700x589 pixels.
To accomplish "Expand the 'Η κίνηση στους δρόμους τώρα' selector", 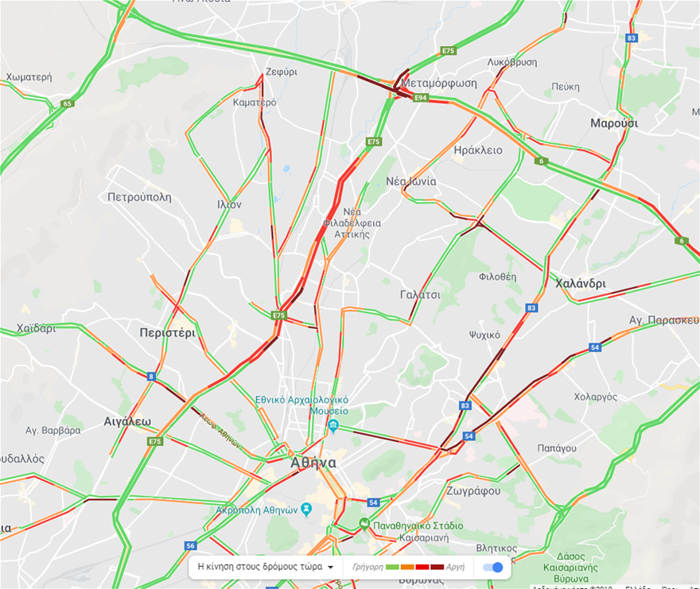I will pos(266,567).
